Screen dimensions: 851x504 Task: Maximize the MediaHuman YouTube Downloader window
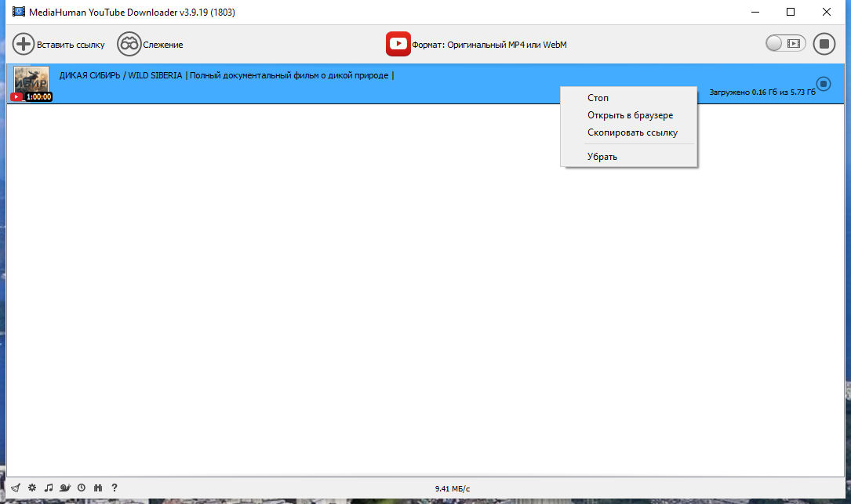point(791,12)
